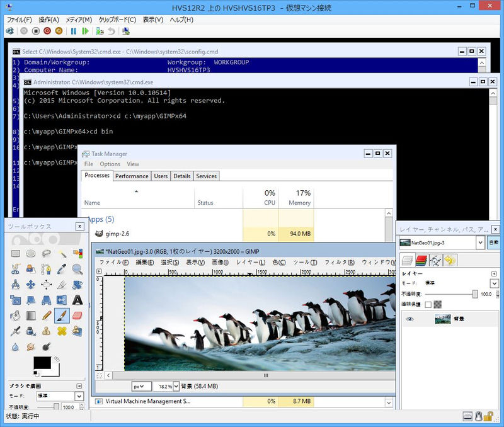Viewport: 504px width, 427px height.
Task: Click the Hyper-V Pause toolbar button
Action: [74, 31]
